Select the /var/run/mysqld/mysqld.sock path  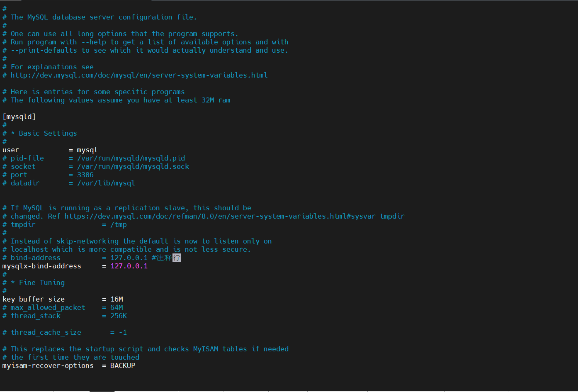tap(133, 166)
